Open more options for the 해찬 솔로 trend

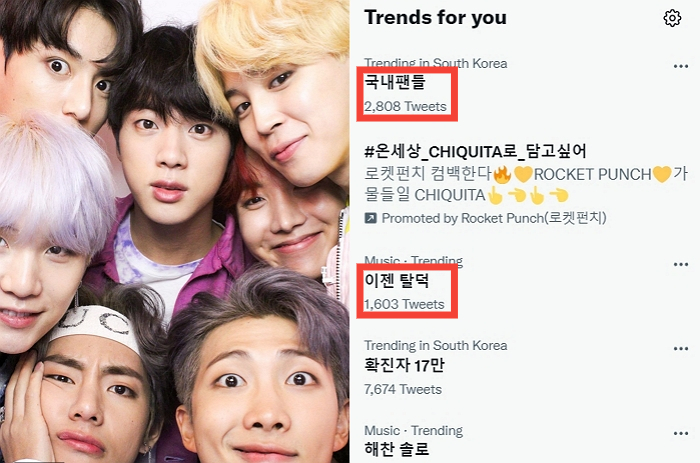click(680, 434)
